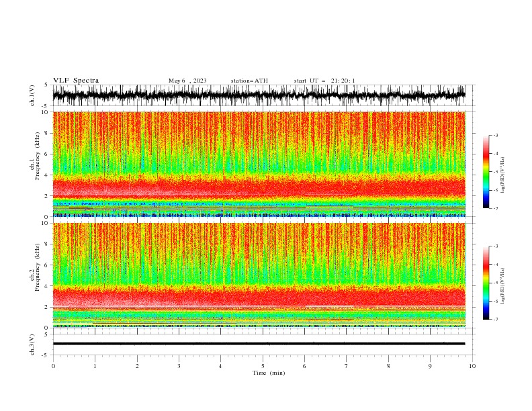
Task: Click time axis tick label '0'
Action: tap(53, 366)
